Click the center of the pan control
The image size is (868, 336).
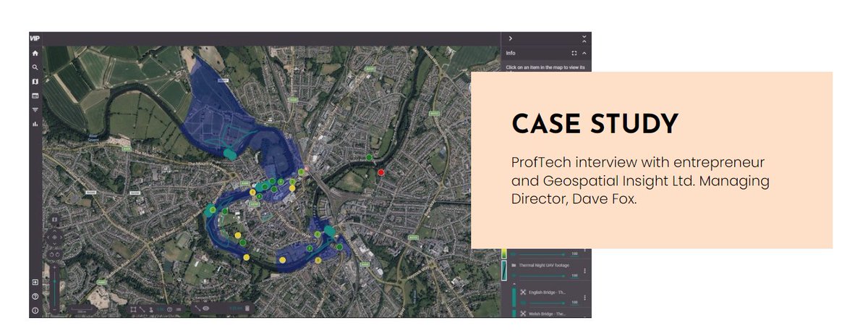coord(54,237)
